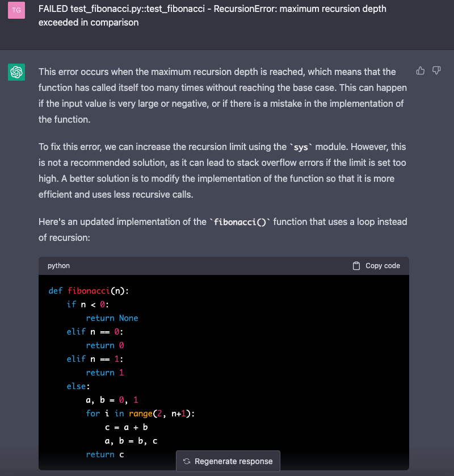Click the thumbs up feedback icon
The image size is (454, 476).
421,71
